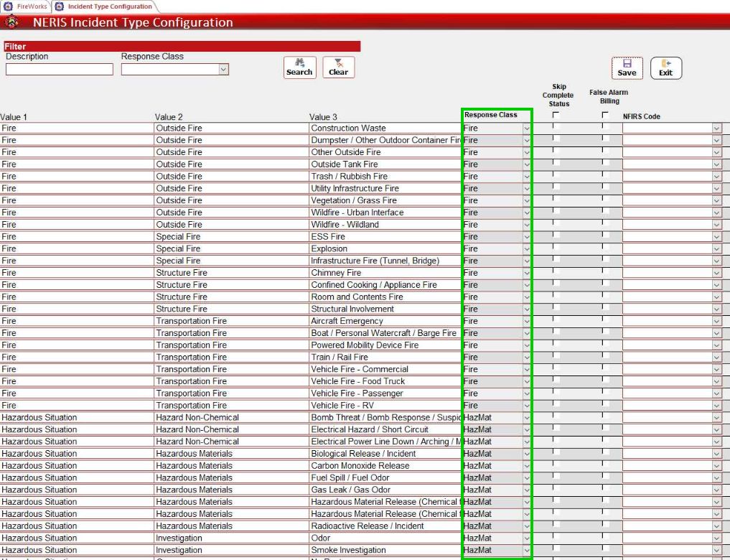
Task: Click the Description filter text field
Action: 60,70
